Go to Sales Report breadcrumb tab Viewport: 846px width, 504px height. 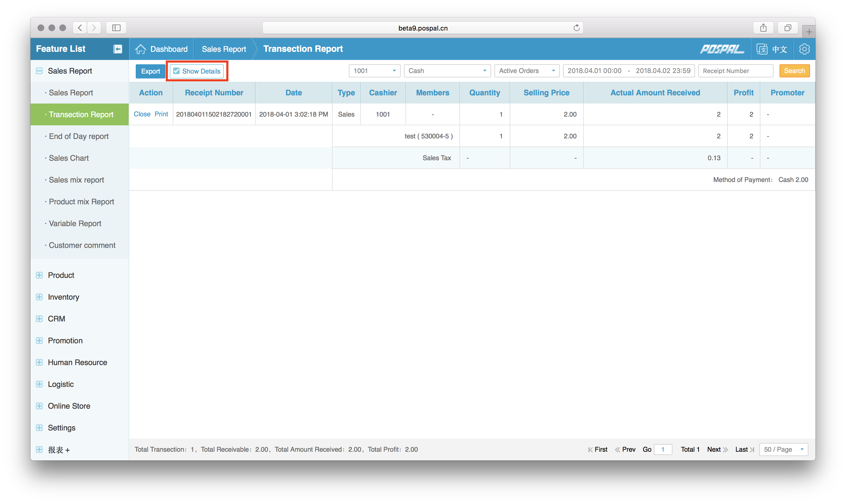[223, 49]
